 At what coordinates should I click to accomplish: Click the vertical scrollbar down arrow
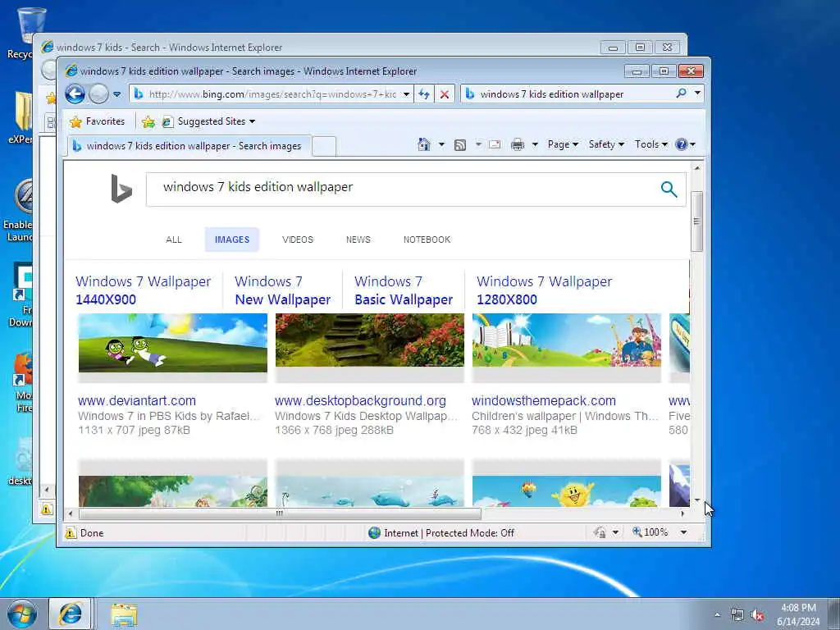click(697, 500)
